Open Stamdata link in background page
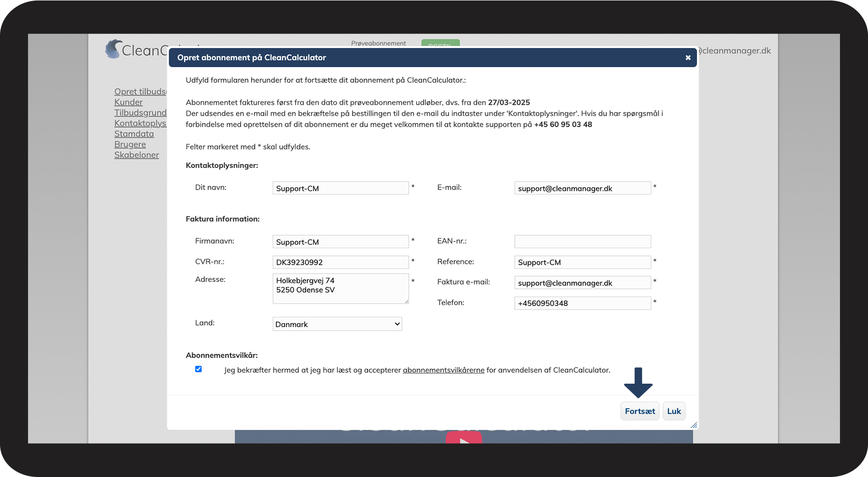Image resolution: width=868 pixels, height=477 pixels. [134, 134]
